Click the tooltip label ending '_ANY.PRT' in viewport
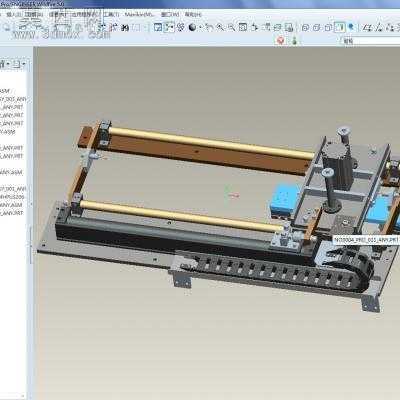This screenshot has height=400, width=400. 366,240
